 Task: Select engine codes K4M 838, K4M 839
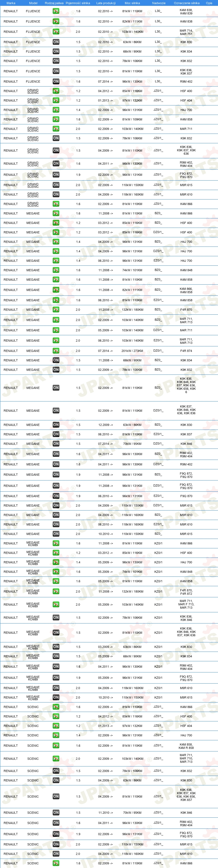click(x=186, y=11)
